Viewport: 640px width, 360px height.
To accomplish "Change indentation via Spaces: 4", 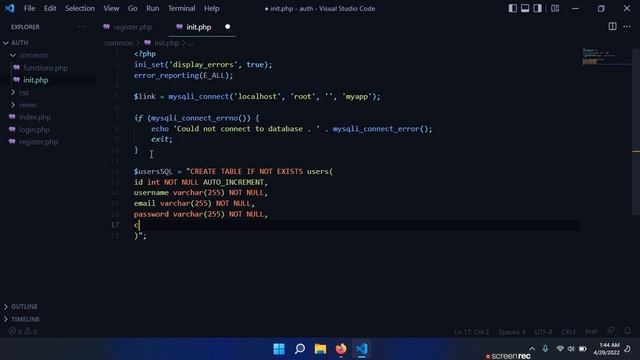I will [512, 332].
